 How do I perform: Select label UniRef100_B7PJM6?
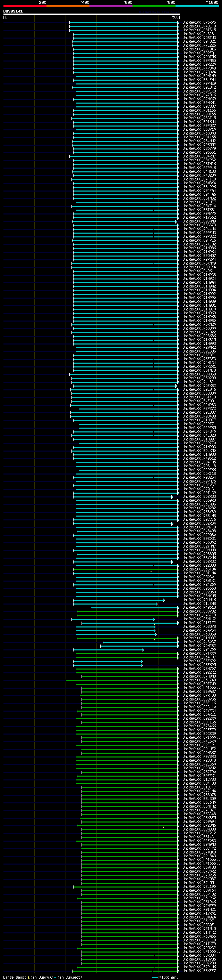click(x=199, y=967)
